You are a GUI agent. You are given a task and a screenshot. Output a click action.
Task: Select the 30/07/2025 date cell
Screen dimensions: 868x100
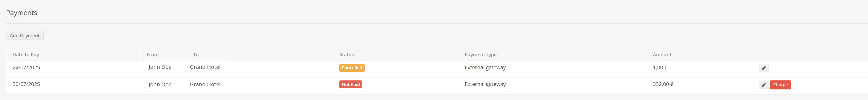[x=26, y=84]
